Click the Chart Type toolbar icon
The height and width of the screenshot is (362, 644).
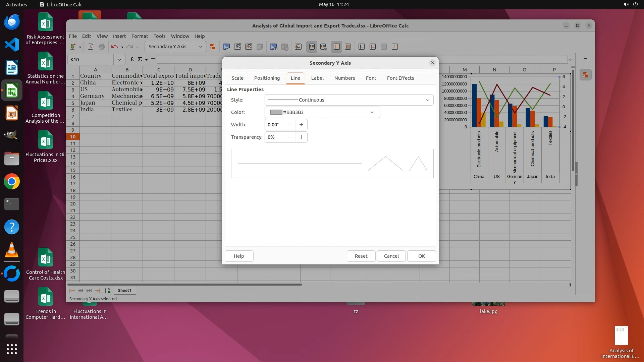point(226,47)
